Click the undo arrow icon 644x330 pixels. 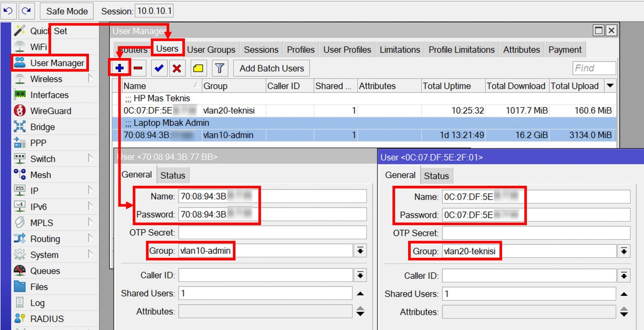click(8, 11)
